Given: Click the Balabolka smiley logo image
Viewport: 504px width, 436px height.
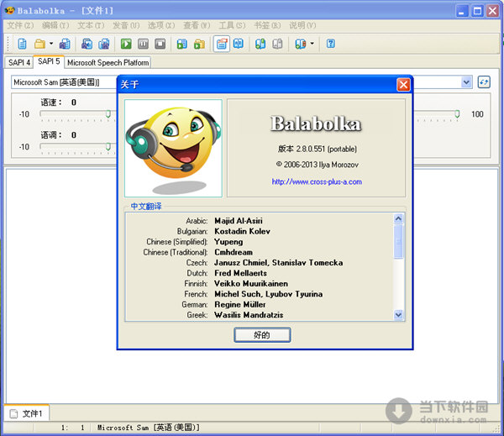Looking at the screenshot, I should click(x=173, y=148).
